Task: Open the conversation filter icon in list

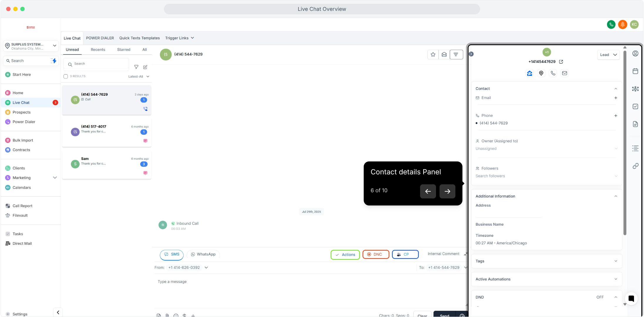Action: (136, 67)
